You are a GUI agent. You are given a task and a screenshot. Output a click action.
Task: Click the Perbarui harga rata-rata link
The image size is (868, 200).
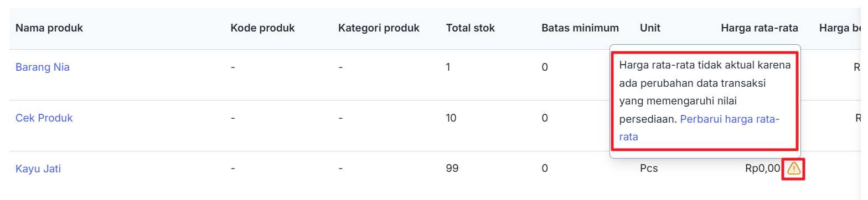click(700, 128)
